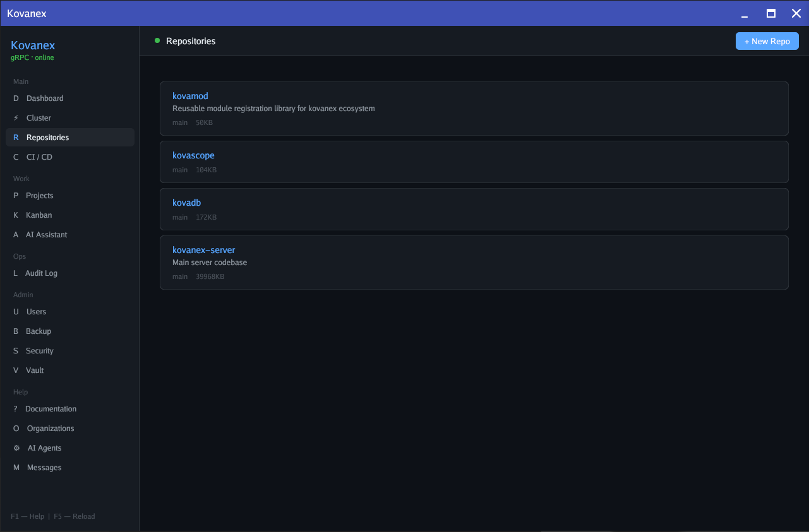The height and width of the screenshot is (532, 809).
Task: Navigate to Security in the Admin menu
Action: [x=15, y=350]
